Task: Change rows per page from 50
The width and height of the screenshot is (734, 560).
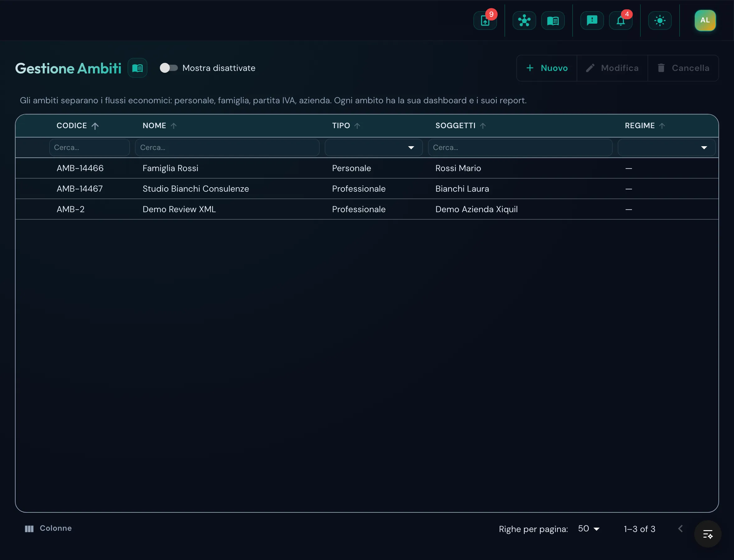Action: (589, 529)
